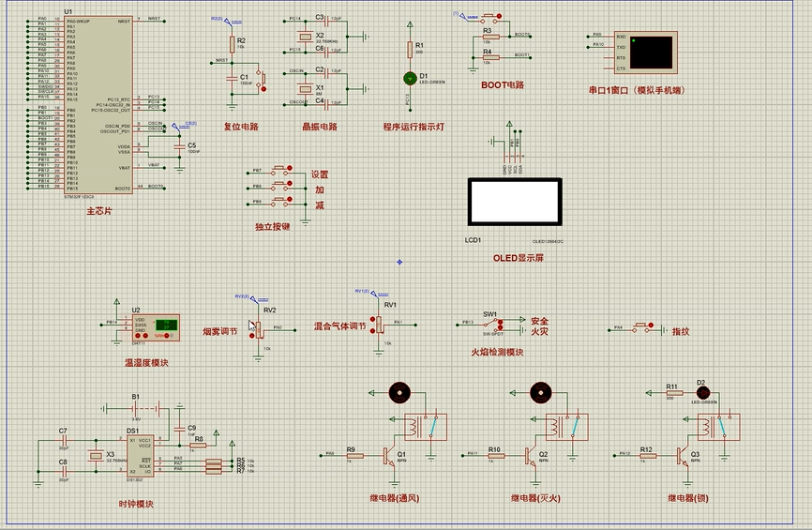The image size is (812, 530).
Task: Increase the RV1 mixed-gas potentiometer
Action: [372, 319]
